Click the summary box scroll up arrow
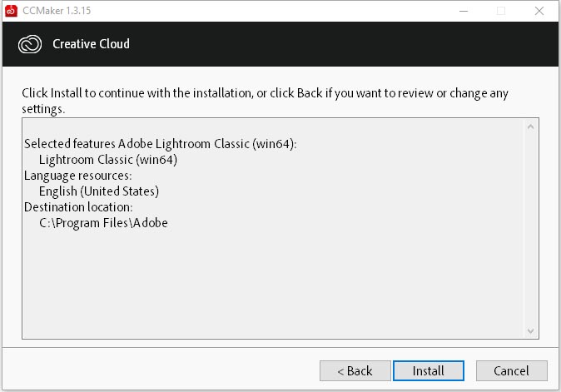This screenshot has height=392, width=561. 530,127
